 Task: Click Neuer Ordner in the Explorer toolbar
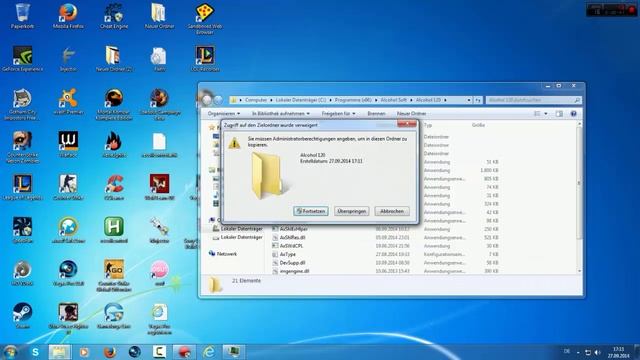click(x=411, y=113)
